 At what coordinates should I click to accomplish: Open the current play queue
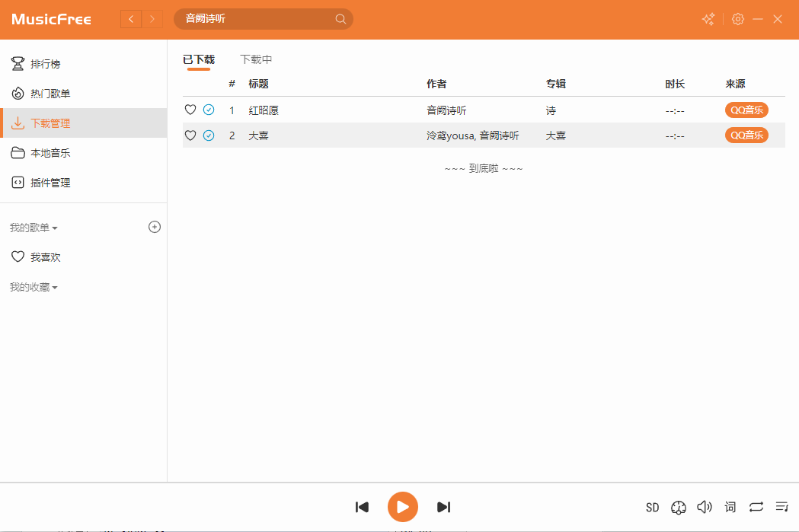click(x=781, y=507)
